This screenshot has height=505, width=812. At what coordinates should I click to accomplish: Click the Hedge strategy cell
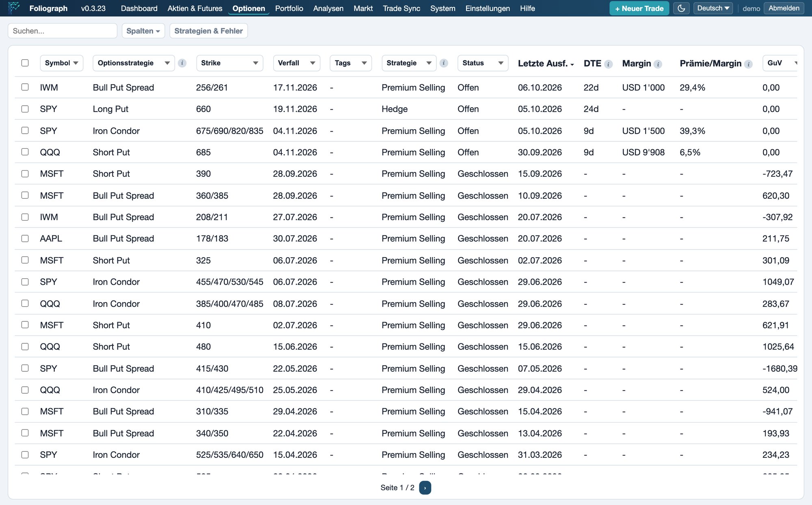[x=395, y=109]
